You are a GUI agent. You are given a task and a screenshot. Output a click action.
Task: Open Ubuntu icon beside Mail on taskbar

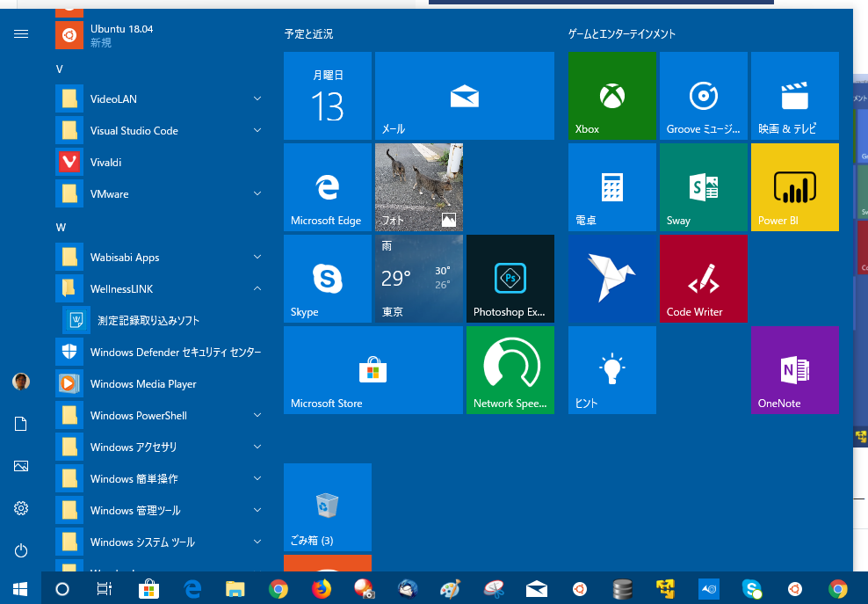click(x=580, y=589)
